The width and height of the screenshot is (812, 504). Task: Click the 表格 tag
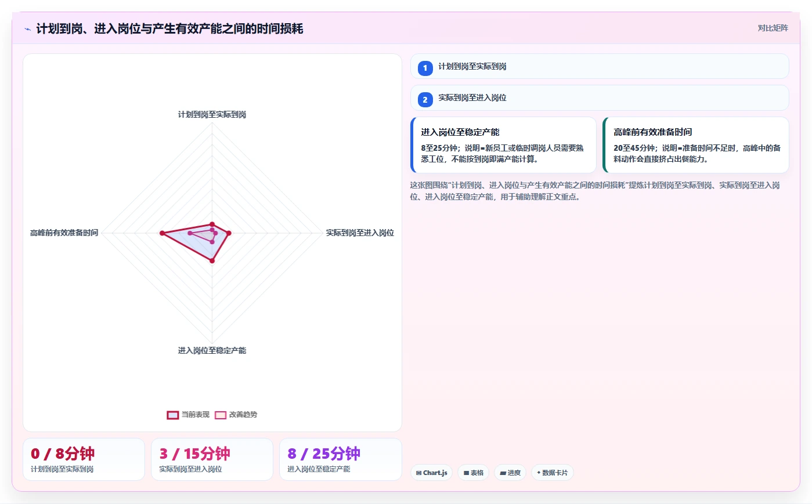473,473
